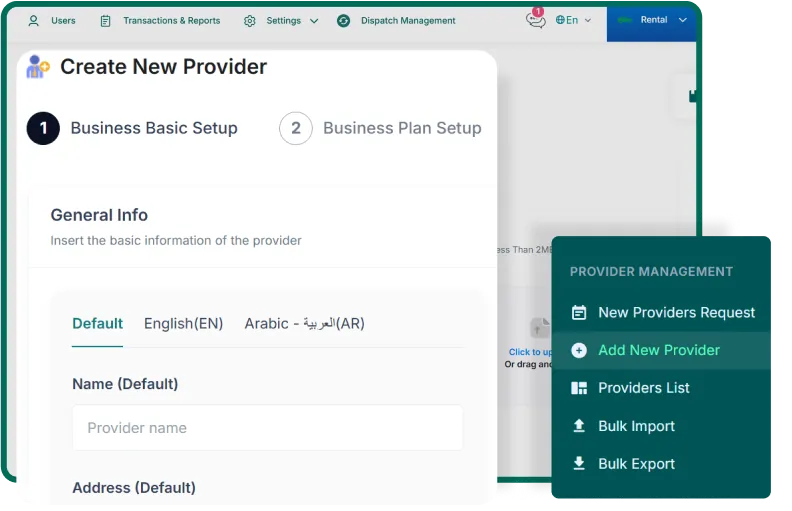The height and width of the screenshot is (511, 792).
Task: Click the Dispatch Management circular icon
Action: point(343,21)
